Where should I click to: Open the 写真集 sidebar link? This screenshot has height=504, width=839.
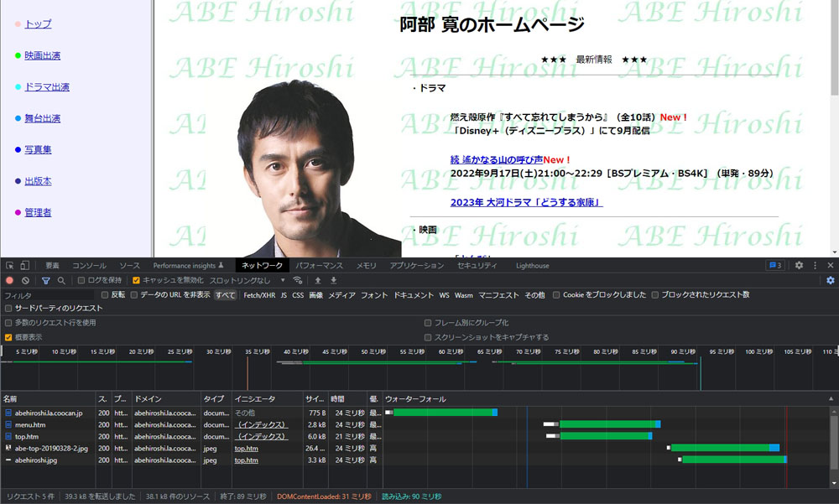(x=38, y=149)
